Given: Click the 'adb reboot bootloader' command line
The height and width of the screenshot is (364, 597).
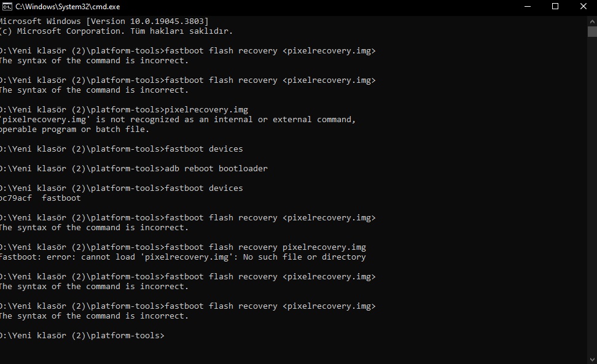Looking at the screenshot, I should (134, 169).
